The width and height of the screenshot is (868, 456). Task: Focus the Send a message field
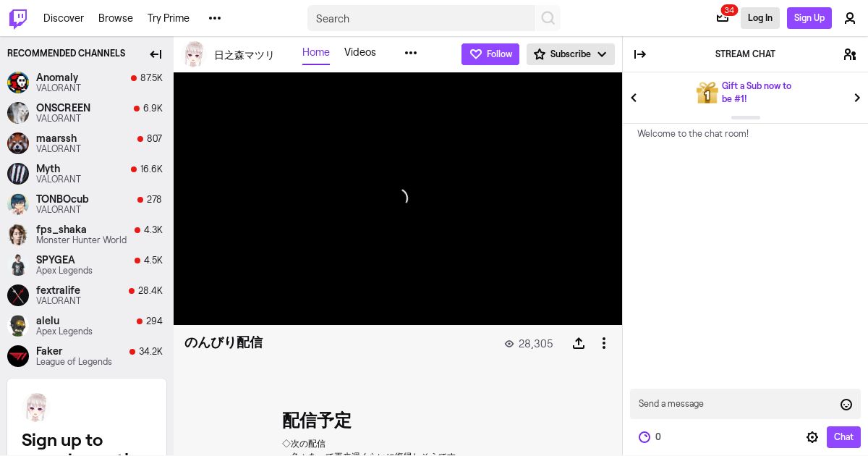click(x=736, y=404)
